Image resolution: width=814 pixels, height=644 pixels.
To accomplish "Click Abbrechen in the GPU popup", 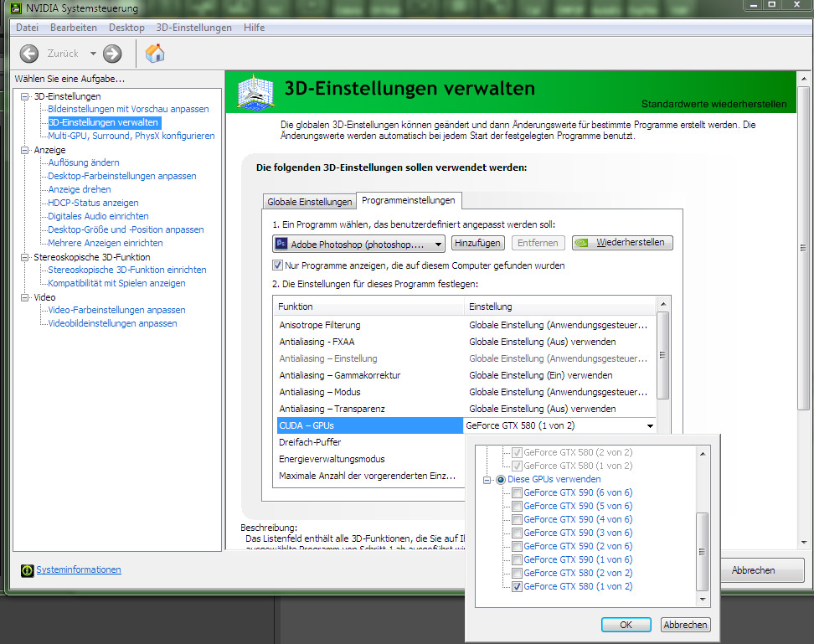I will coord(685,625).
